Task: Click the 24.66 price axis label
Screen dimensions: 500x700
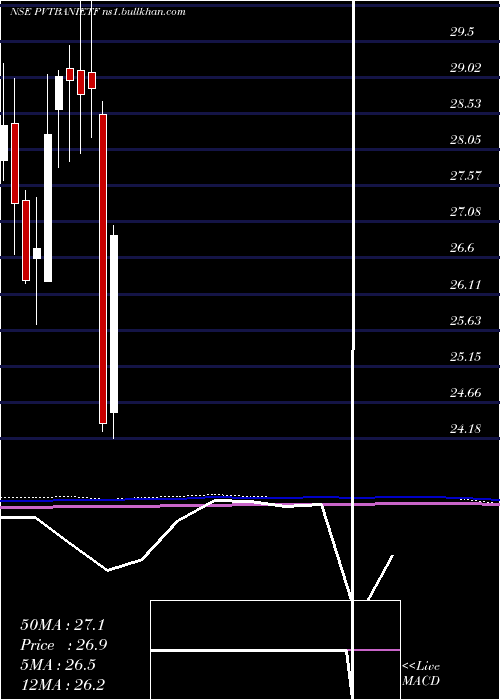Action: [465, 393]
